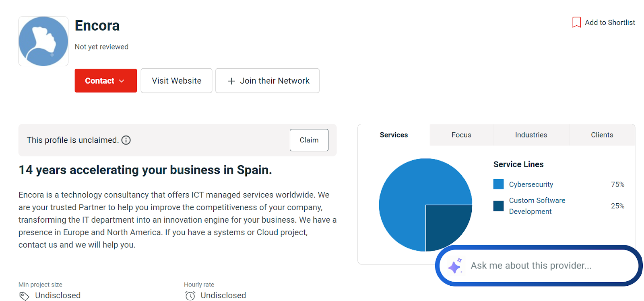
Task: Click the clock icon under Hourly rate
Action: coord(190,296)
